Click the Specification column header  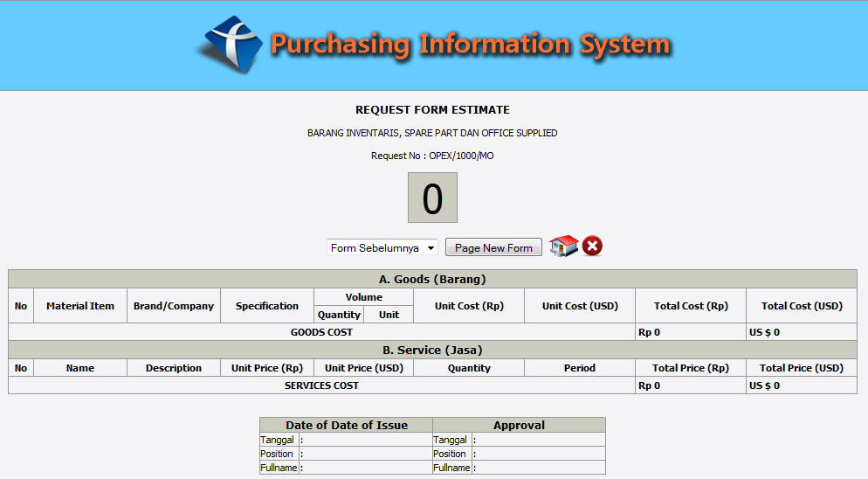[x=267, y=305]
